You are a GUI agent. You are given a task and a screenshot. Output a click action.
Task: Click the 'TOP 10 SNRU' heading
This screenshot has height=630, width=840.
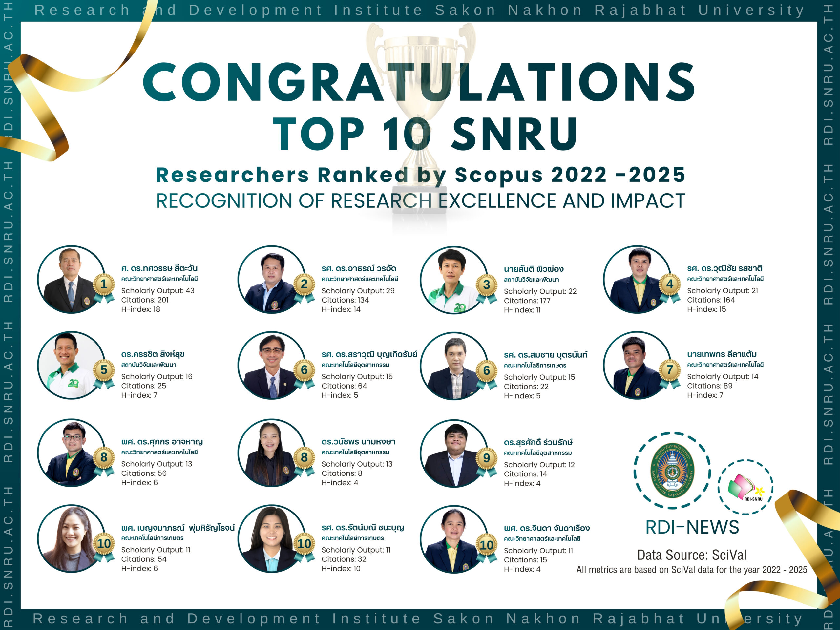tap(425, 134)
